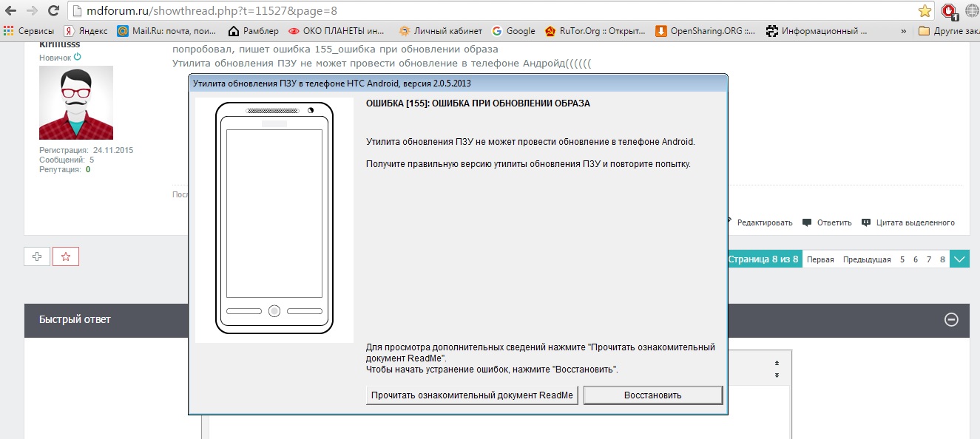Open the globe extension icon

973,11
